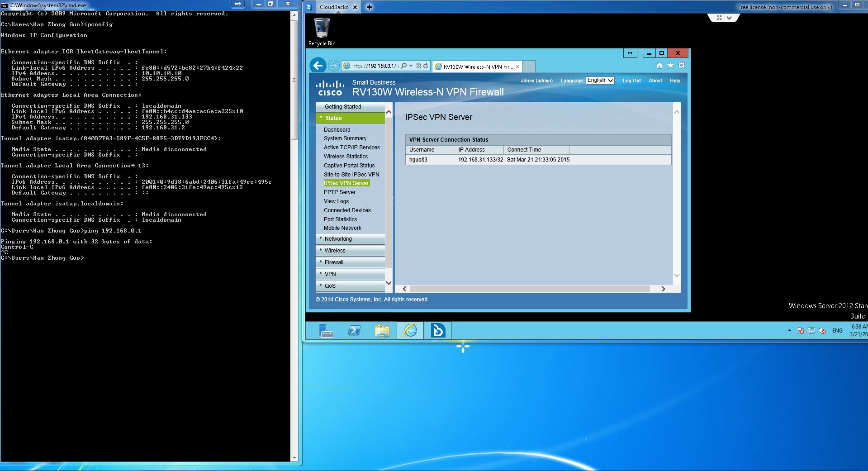The height and width of the screenshot is (471, 868).
Task: Go to the browser home page
Action: 659,66
